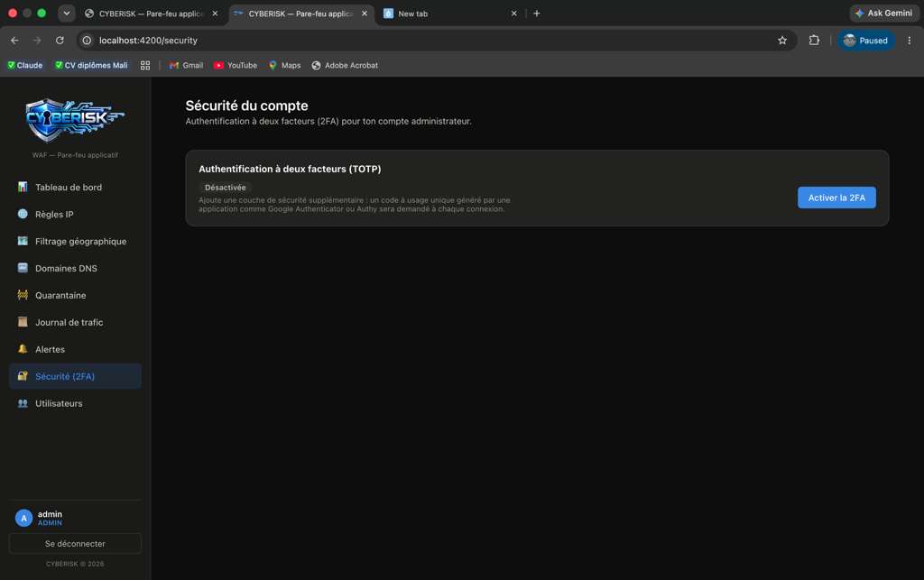Open Domaines DNS page

[75, 268]
